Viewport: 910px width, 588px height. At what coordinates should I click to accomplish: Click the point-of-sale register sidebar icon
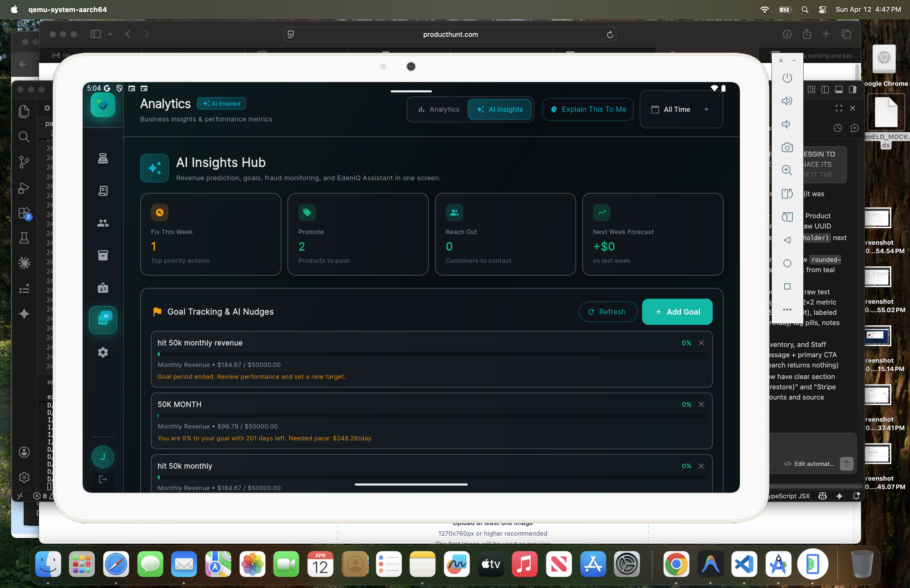(103, 158)
